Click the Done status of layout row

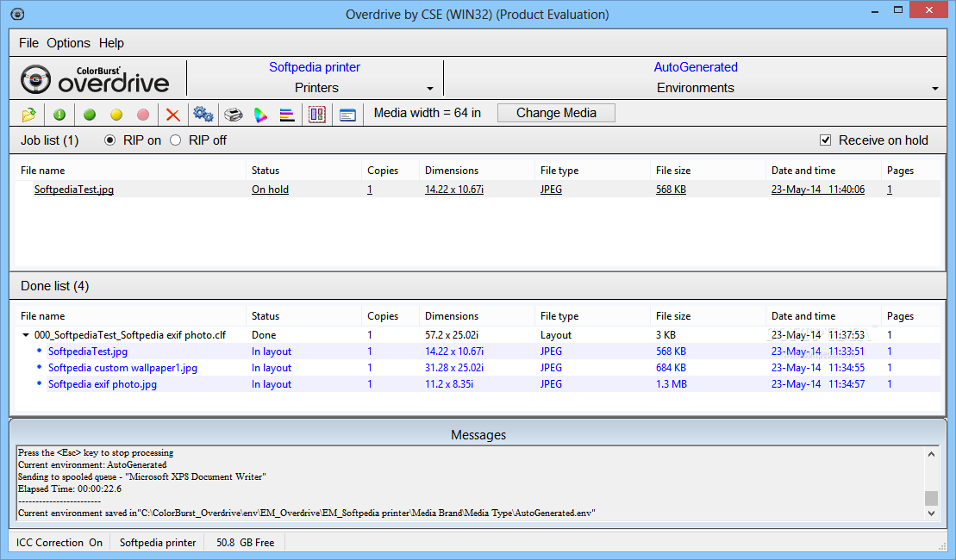click(264, 334)
